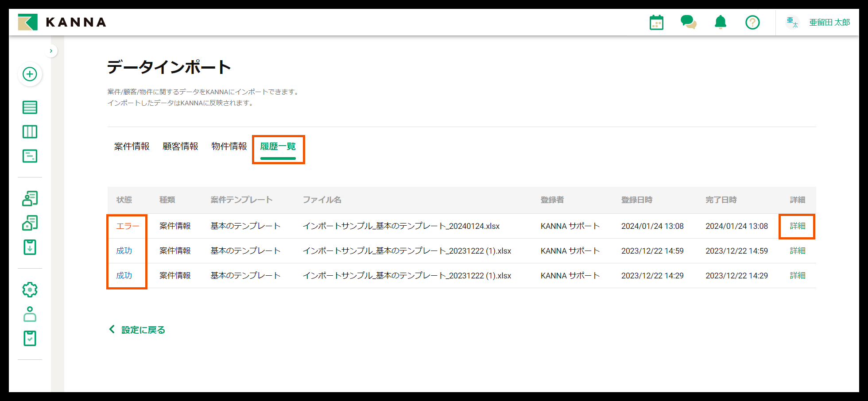Screen dimensions: 868x401
Task: Expand the sidebar with the chevron arrow
Action: tap(51, 51)
